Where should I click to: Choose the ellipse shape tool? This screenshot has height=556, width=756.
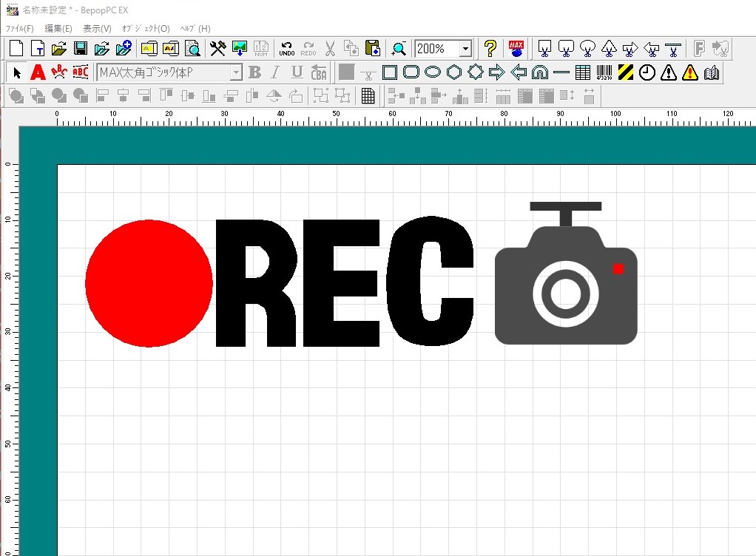pyautogui.click(x=433, y=72)
